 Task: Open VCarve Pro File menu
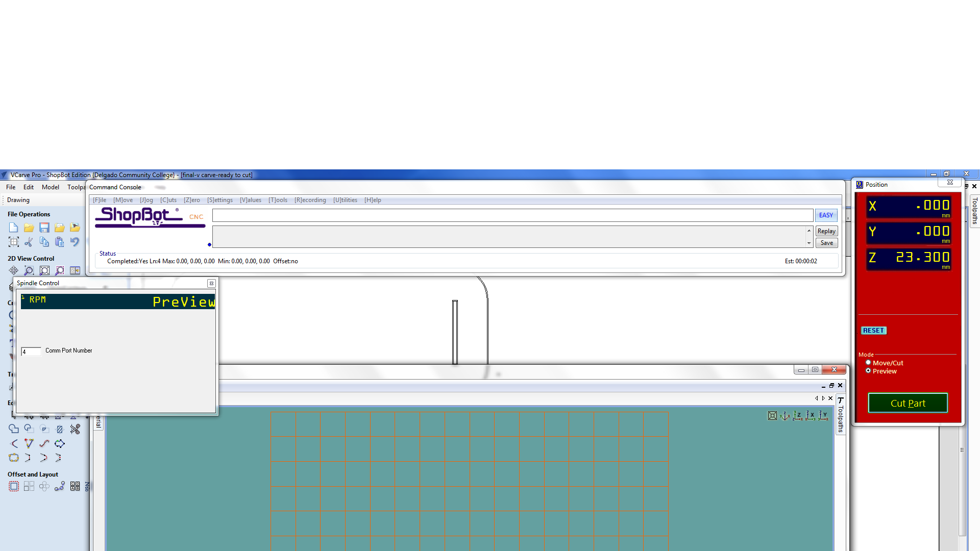coord(11,187)
